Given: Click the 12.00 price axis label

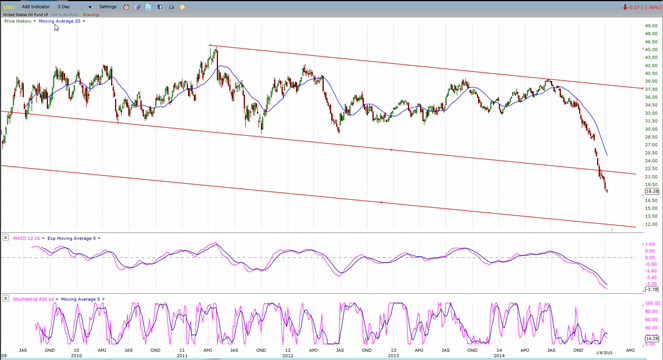Looking at the screenshot, I should coord(652,224).
